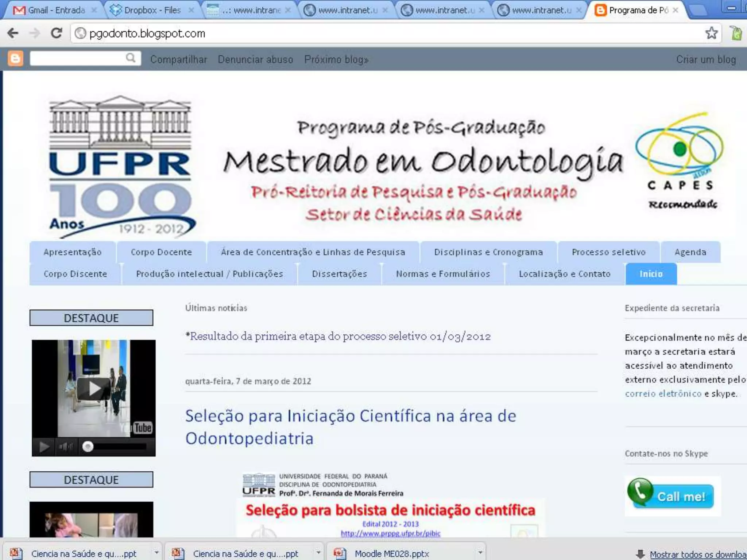Image resolution: width=747 pixels, height=560 pixels.
Task: Click the blog search magnifier icon
Action: tap(130, 58)
